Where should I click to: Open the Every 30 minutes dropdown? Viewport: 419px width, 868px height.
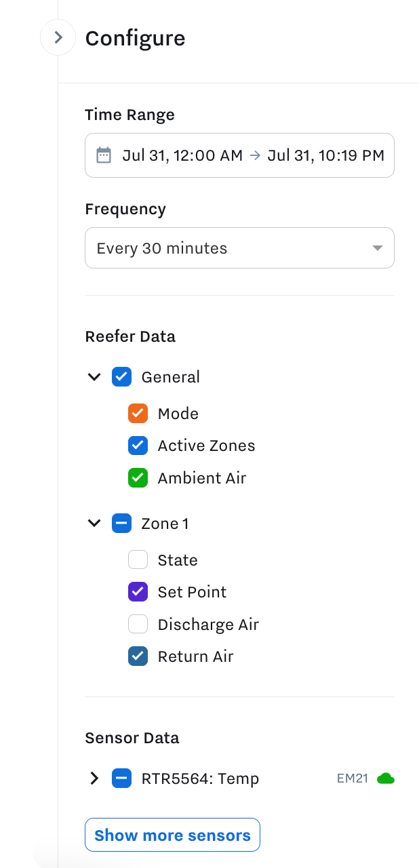(239, 248)
